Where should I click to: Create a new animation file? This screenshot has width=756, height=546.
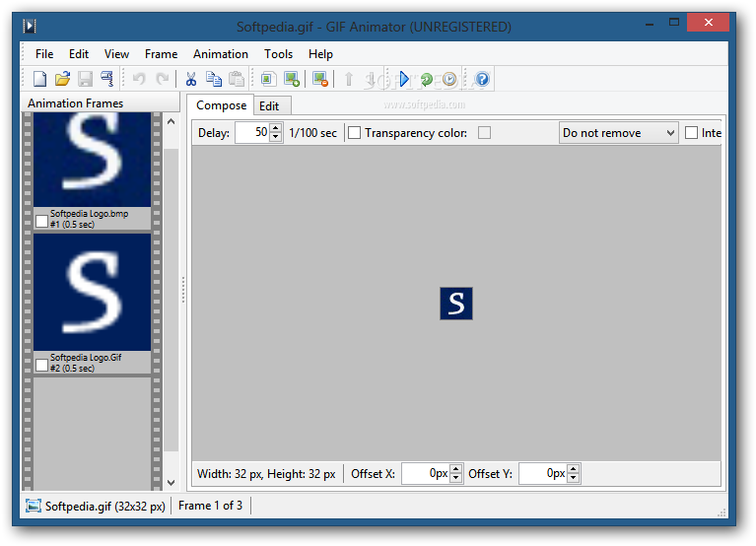click(x=39, y=79)
